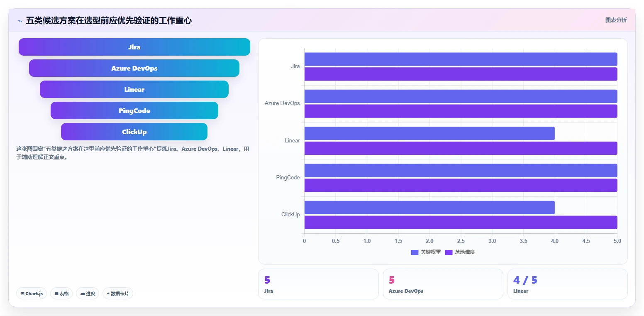The height and width of the screenshot is (316, 644).
Task: Click the 2.5 x-axis tick label
Action: coord(461,241)
